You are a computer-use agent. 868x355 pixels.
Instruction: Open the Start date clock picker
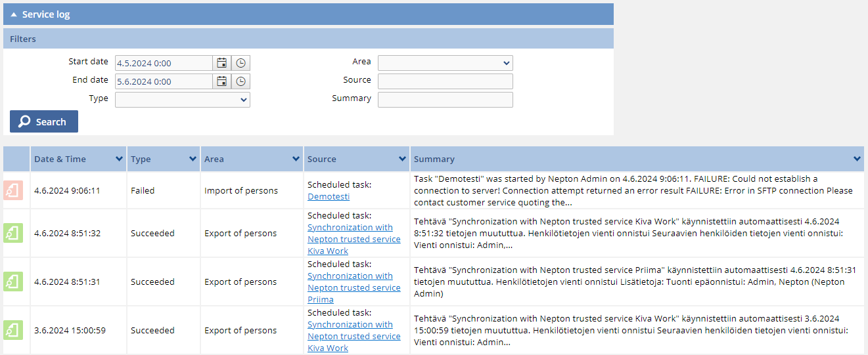point(241,63)
